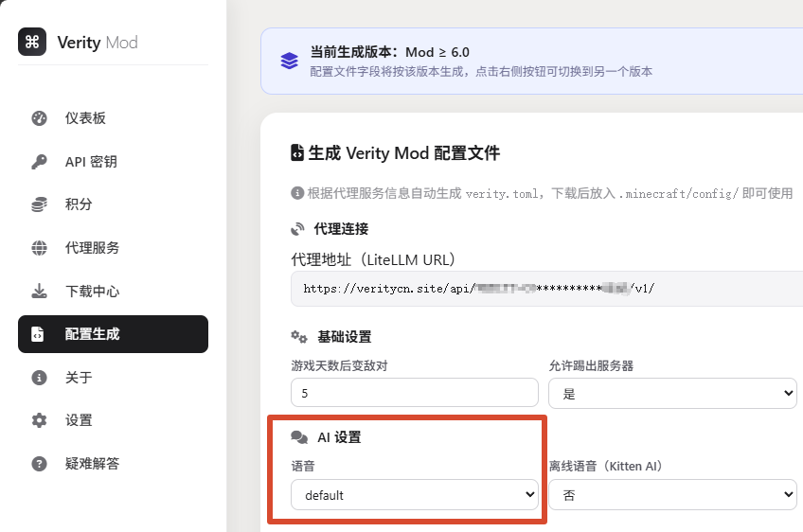Click the AI 设置 section heading
The width and height of the screenshot is (803, 532).
(339, 437)
